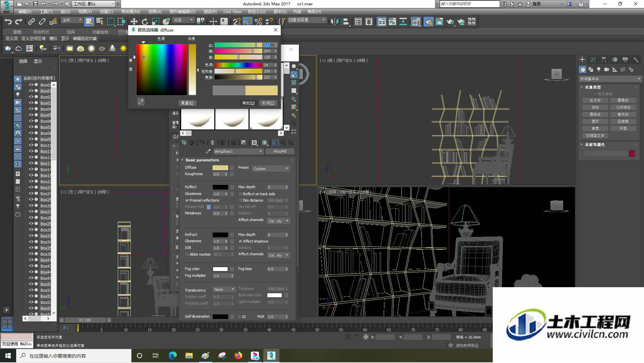Click the Undo icon in main toolbar
The width and height of the screenshot is (644, 363).
[x=8, y=22]
